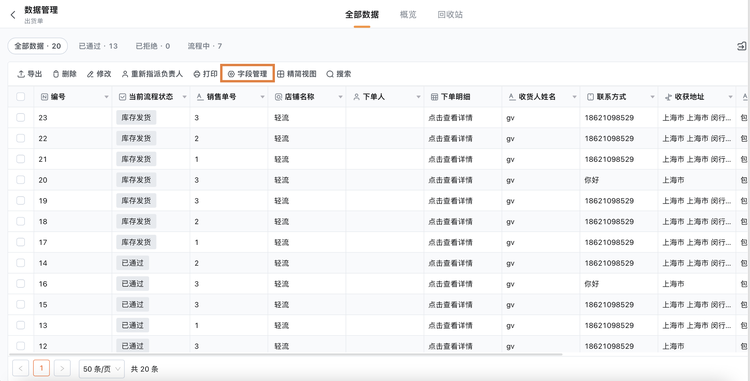
Task: Click the 导出 export toolbar button
Action: pyautogui.click(x=30, y=74)
